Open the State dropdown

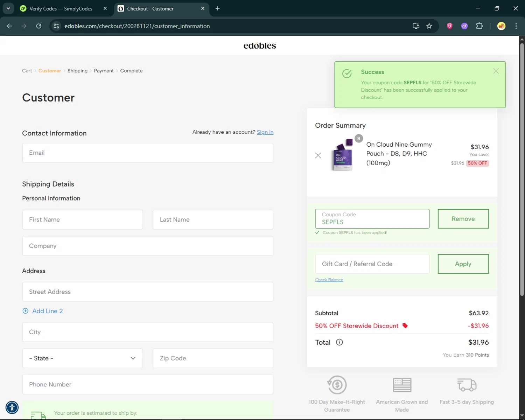tap(83, 358)
